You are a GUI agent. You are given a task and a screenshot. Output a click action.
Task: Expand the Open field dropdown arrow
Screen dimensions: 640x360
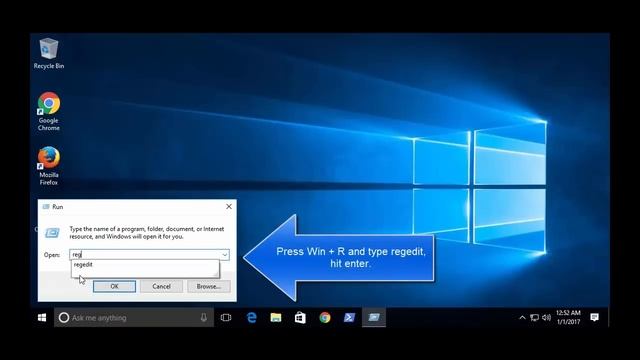click(x=225, y=255)
